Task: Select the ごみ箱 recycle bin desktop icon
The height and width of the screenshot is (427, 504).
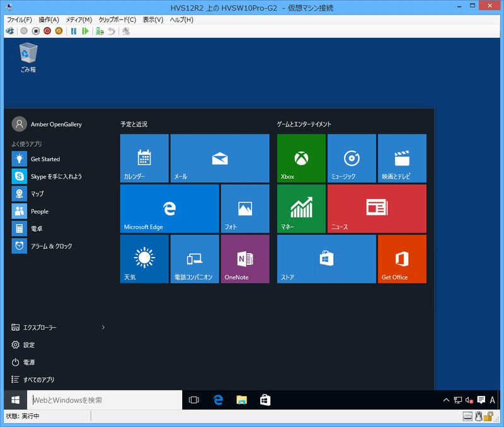Action: point(28,58)
